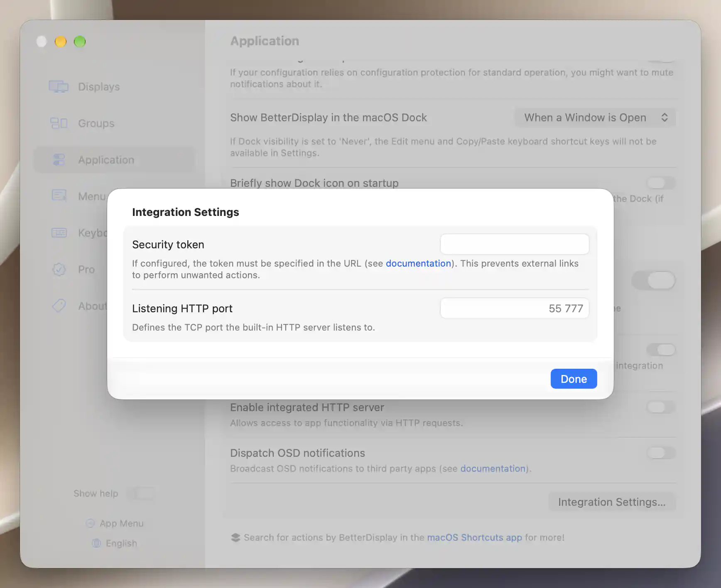Image resolution: width=721 pixels, height=588 pixels.
Task: Toggle the Show help switch
Action: (141, 493)
